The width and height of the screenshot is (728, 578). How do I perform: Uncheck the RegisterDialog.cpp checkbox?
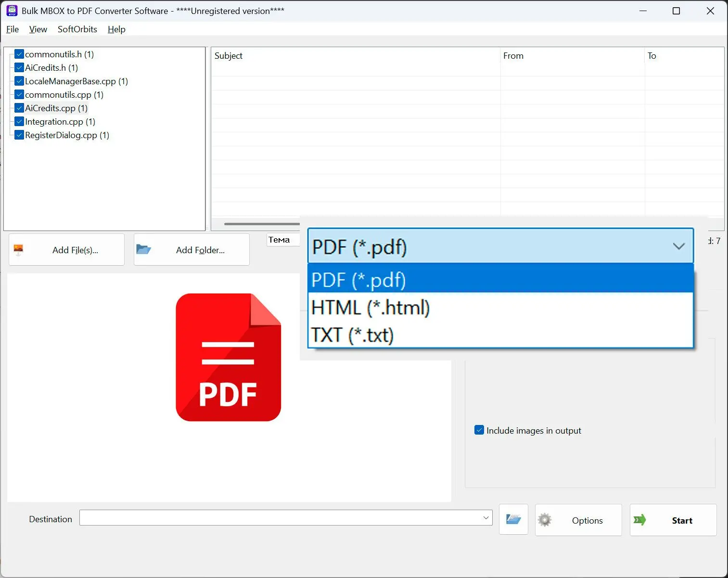click(x=19, y=135)
